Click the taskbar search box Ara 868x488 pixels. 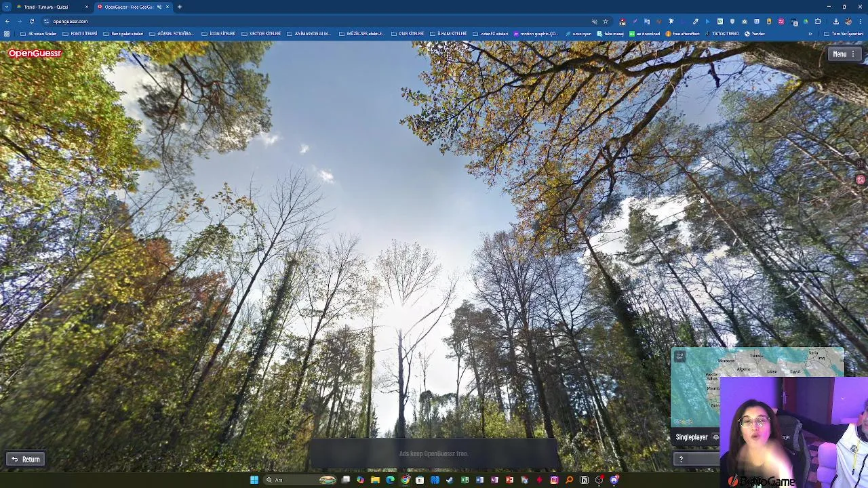301,480
